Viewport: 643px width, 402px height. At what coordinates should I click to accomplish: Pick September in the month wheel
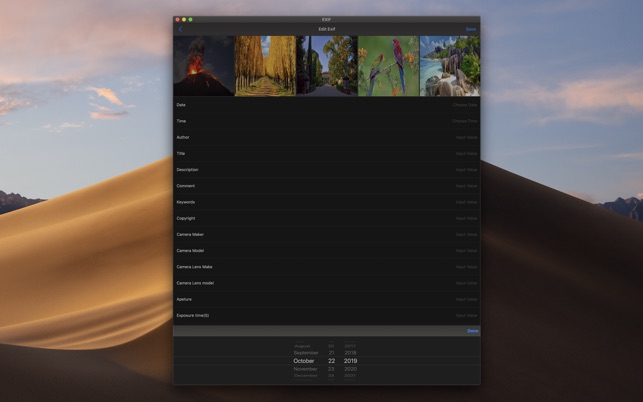pos(306,353)
